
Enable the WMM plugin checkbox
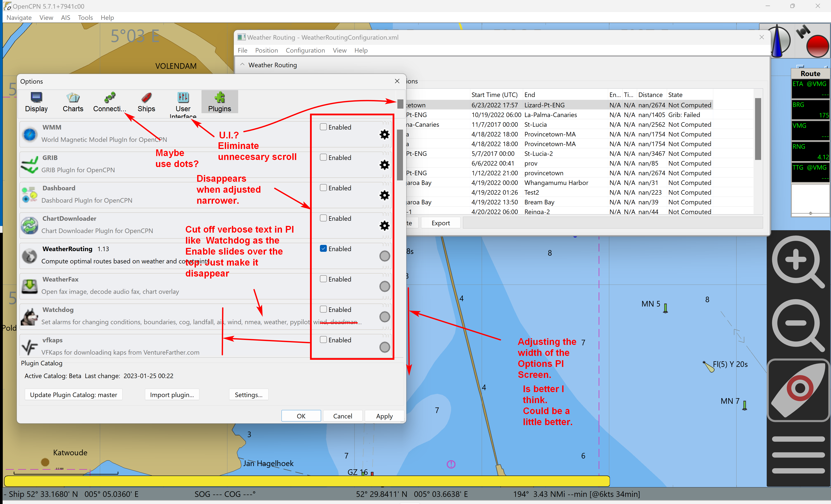[x=323, y=127]
